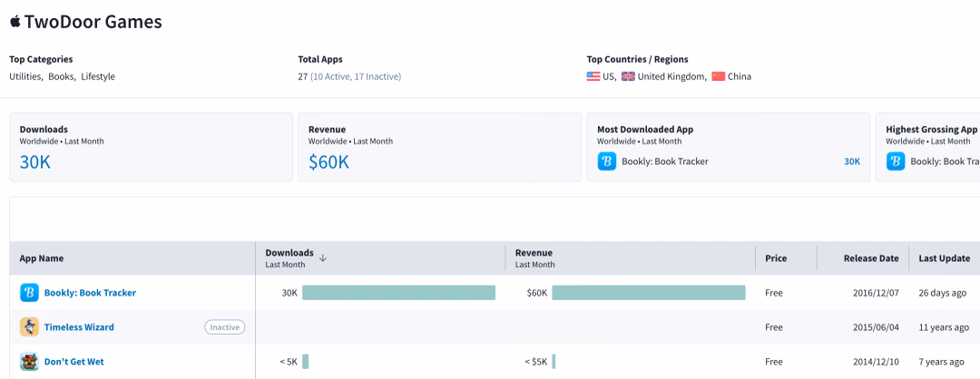980x379 pixels.
Task: Click Bookly: Book Tracker in Most Downloaded card
Action: pos(665,161)
